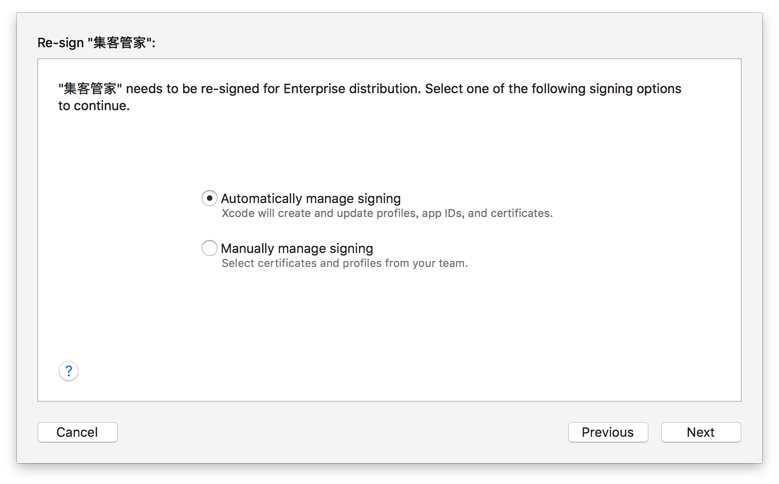Continue with the Next button
779x484 pixels.
point(700,432)
